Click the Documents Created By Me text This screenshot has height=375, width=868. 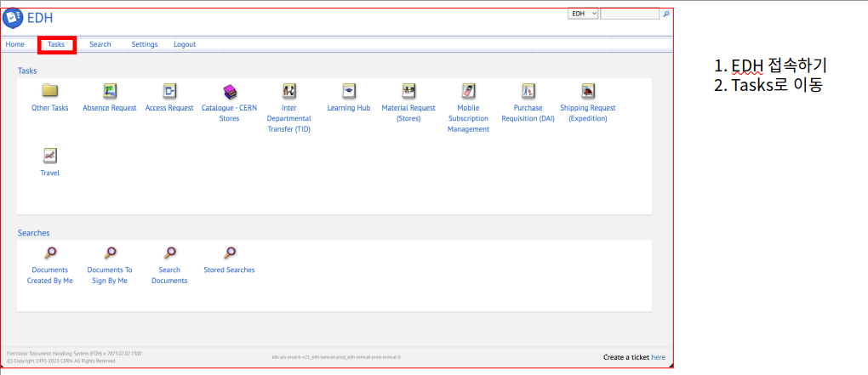pos(50,276)
